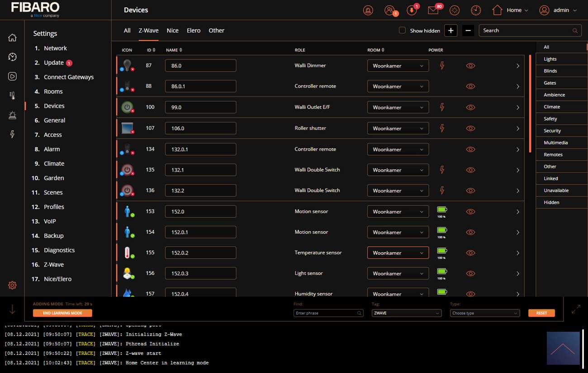Viewport: 588px width, 373px height.
Task: Open the scenes play icon in sidebar
Action: 12,76
